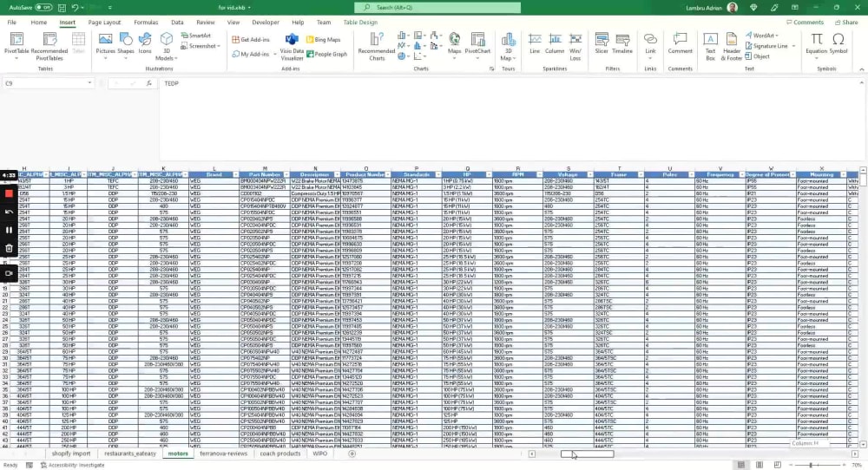The image size is (868, 470).
Task: Switch to the Home ribbon tab
Action: (x=39, y=23)
